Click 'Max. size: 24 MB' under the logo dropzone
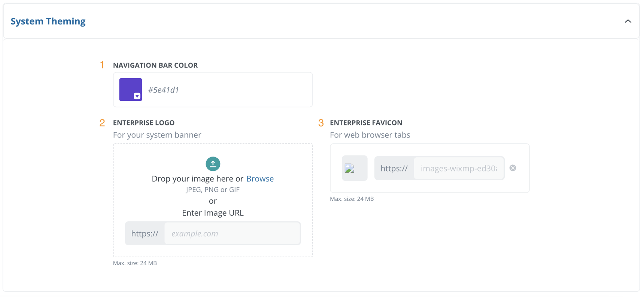Viewport: 644px width, 297px height. (135, 263)
